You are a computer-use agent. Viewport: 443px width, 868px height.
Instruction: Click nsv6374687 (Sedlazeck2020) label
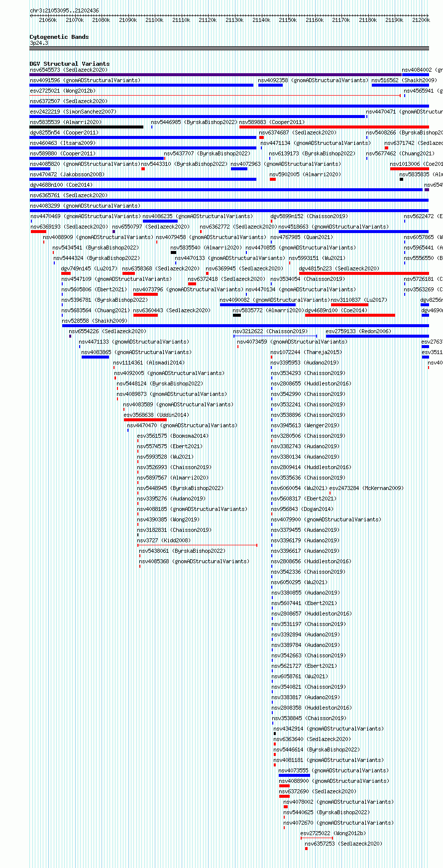point(298,132)
